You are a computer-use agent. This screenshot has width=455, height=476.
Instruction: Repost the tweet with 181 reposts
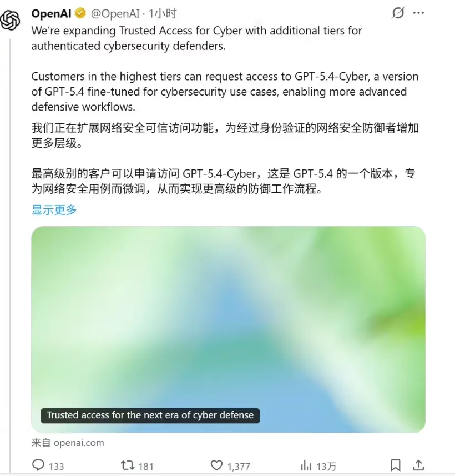[128, 465]
